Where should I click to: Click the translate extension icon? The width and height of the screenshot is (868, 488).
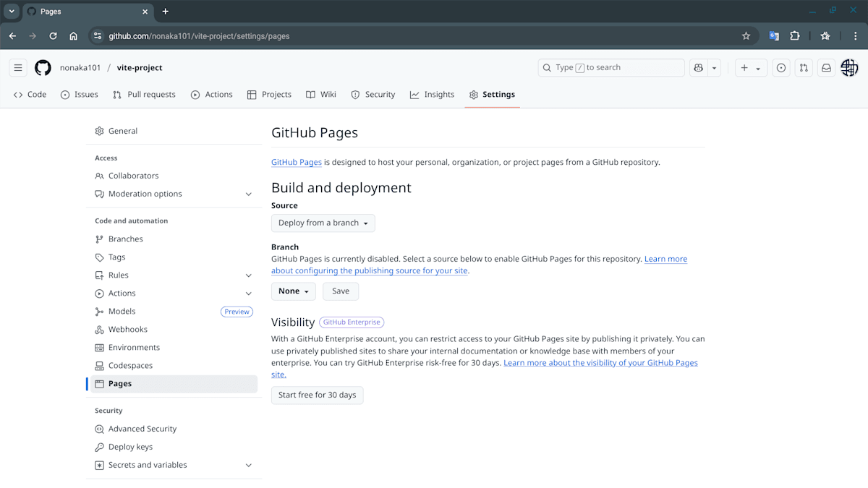coord(774,36)
